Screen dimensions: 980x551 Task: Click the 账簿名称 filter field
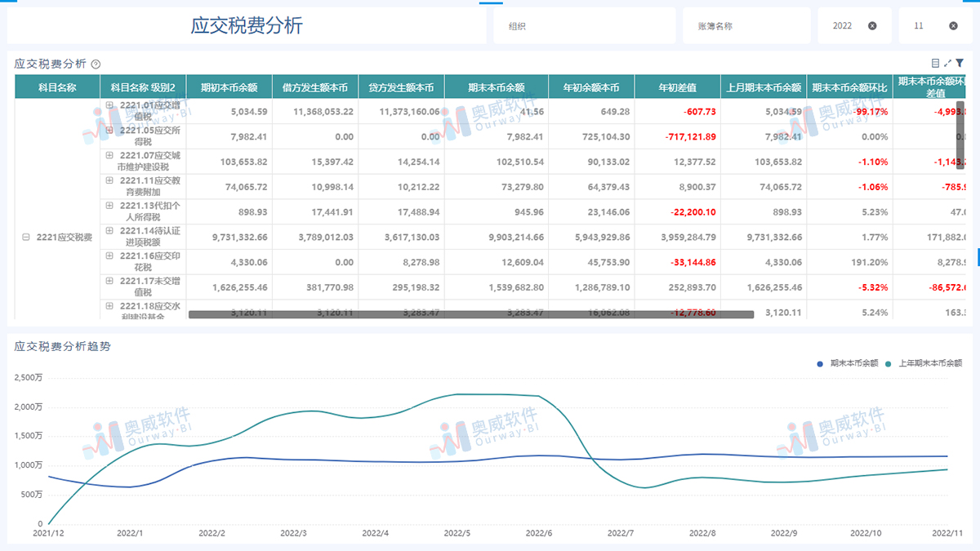pos(746,25)
